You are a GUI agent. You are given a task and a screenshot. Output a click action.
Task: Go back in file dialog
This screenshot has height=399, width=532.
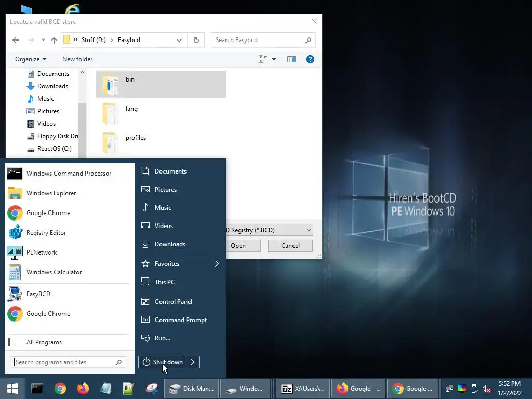click(x=16, y=40)
